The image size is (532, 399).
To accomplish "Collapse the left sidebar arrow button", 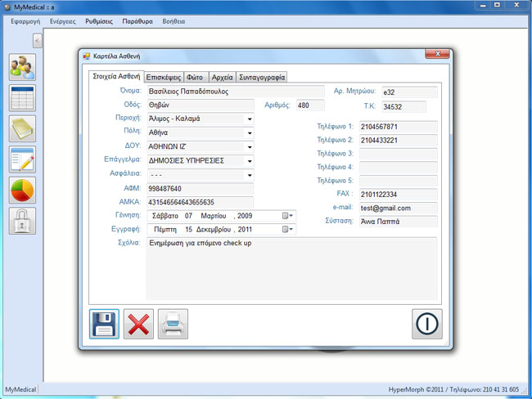I will point(37,41).
